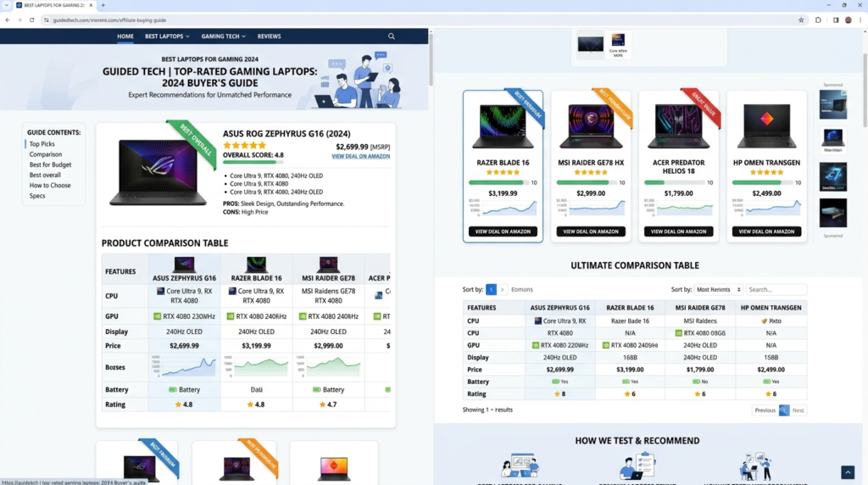This screenshot has height=485, width=868.
Task: Open the browser side panel icon
Action: (x=835, y=20)
